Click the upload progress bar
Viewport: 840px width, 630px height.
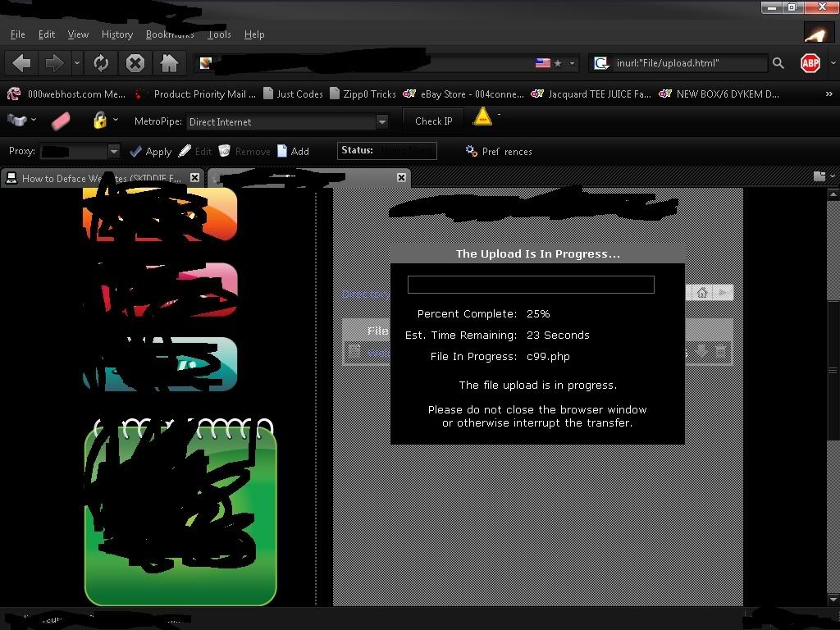point(531,285)
